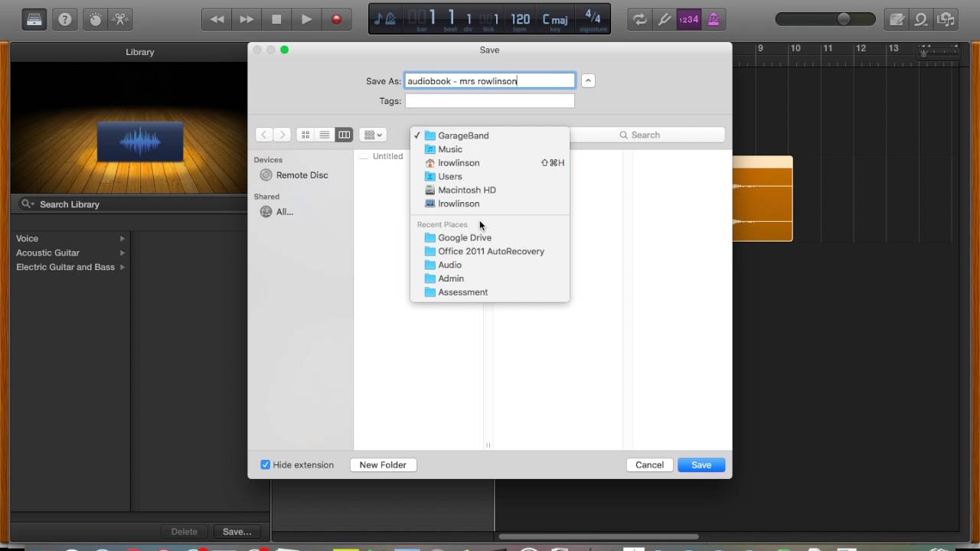Image resolution: width=980 pixels, height=551 pixels.
Task: Open the C maj key dropdown
Action: pos(555,19)
